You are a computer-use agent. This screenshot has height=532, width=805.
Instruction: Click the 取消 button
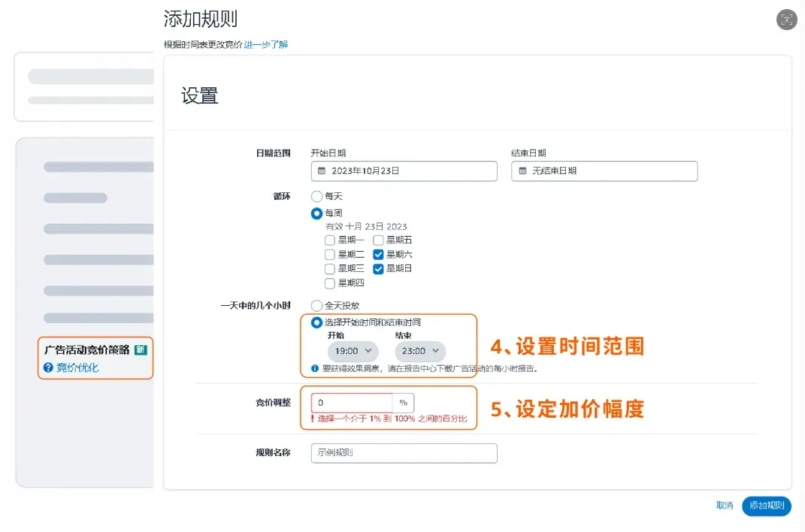[725, 506]
